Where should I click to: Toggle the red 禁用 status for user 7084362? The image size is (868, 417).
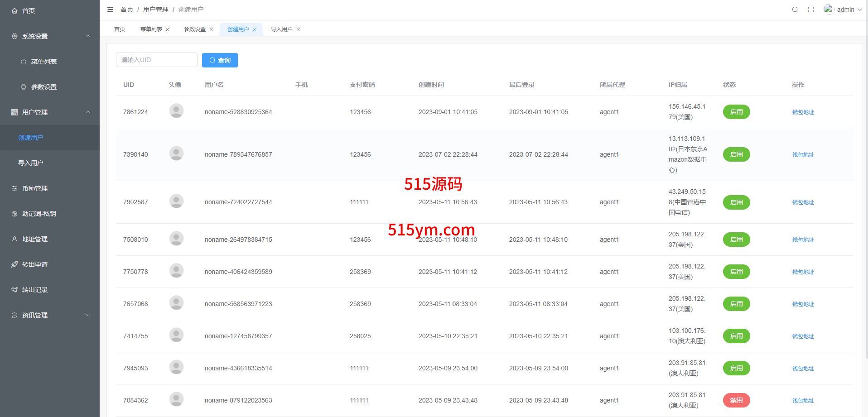(x=736, y=400)
